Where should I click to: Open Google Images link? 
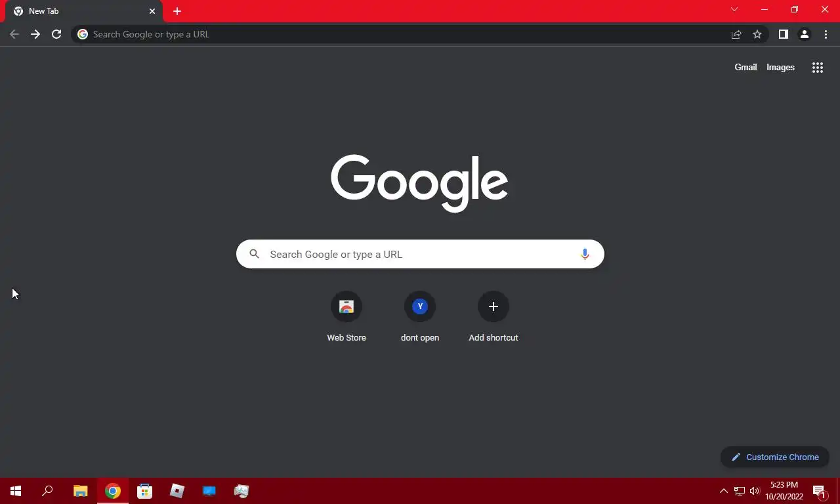(x=780, y=67)
